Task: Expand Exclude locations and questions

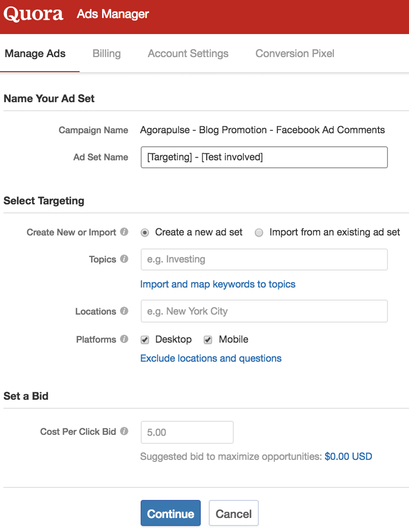Action: (x=211, y=358)
